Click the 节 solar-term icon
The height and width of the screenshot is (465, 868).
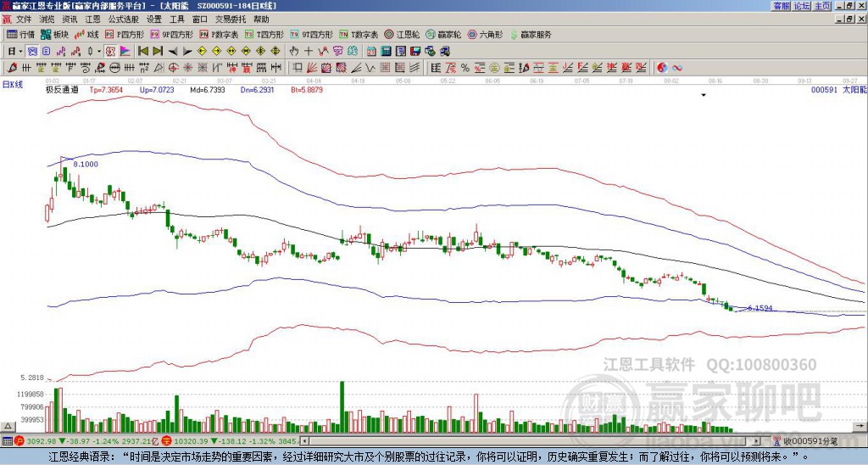coord(337,52)
